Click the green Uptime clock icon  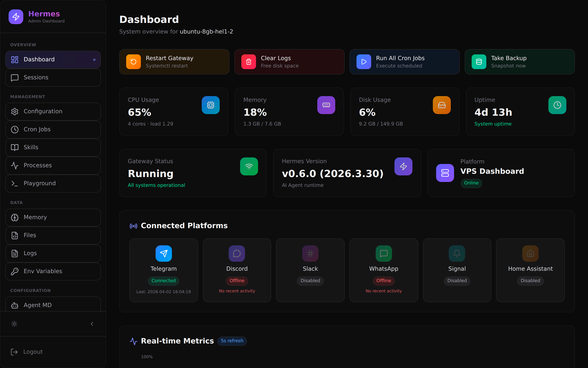557,105
